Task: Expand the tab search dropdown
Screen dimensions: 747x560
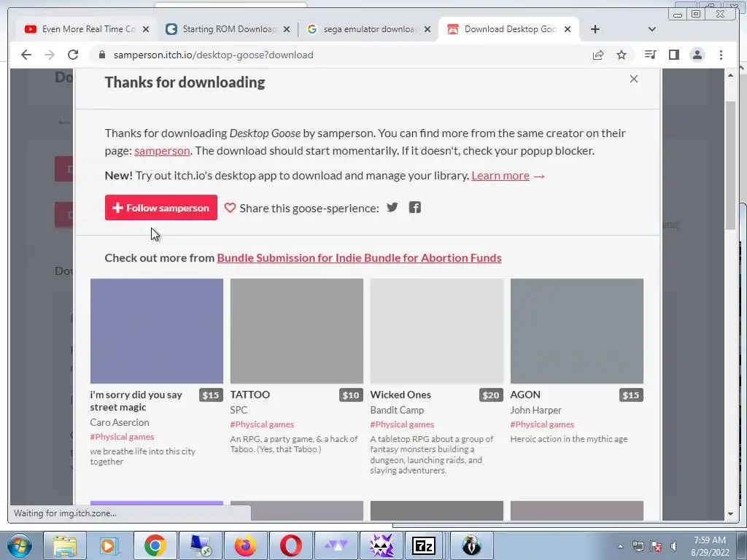Action: point(652,29)
